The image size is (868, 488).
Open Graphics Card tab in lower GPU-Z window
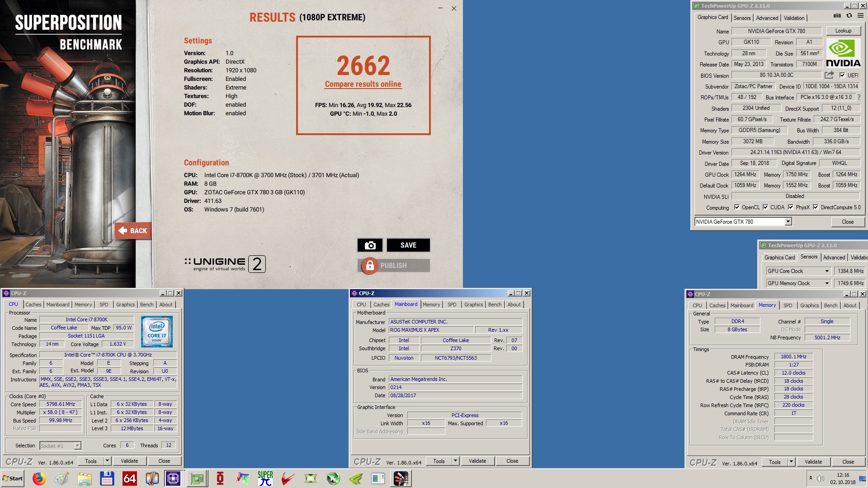[779, 258]
